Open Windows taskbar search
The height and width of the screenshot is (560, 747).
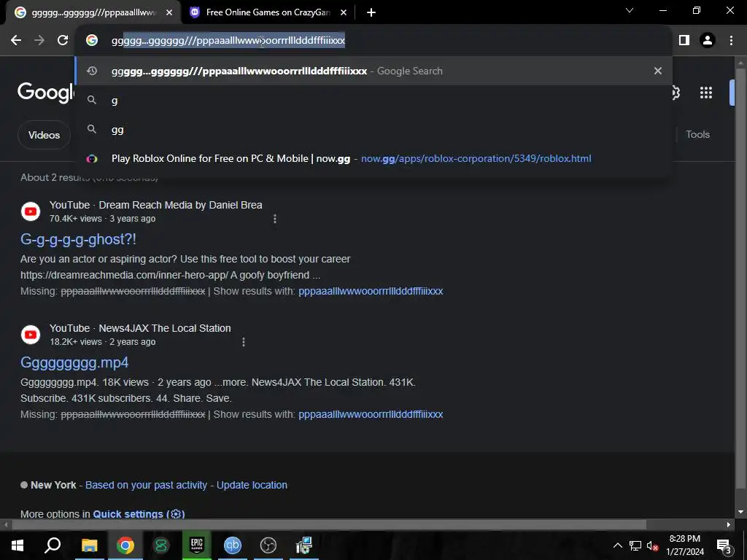tap(53, 545)
